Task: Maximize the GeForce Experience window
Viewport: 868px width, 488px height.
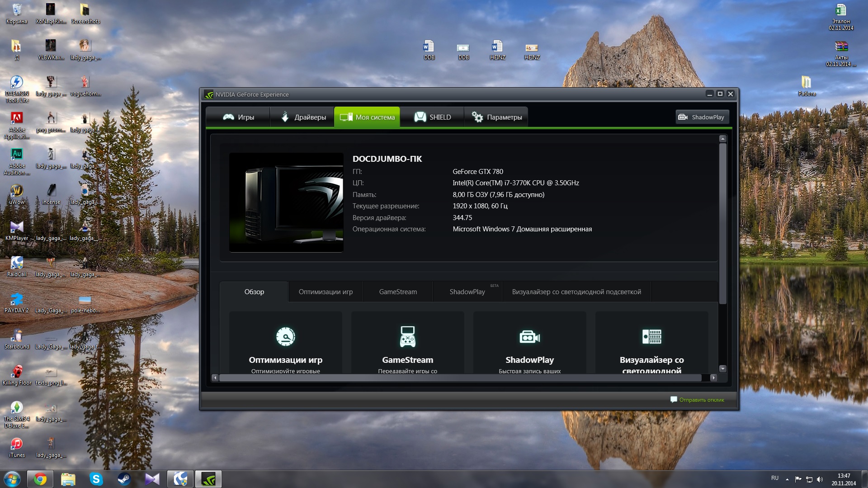Action: coord(720,94)
